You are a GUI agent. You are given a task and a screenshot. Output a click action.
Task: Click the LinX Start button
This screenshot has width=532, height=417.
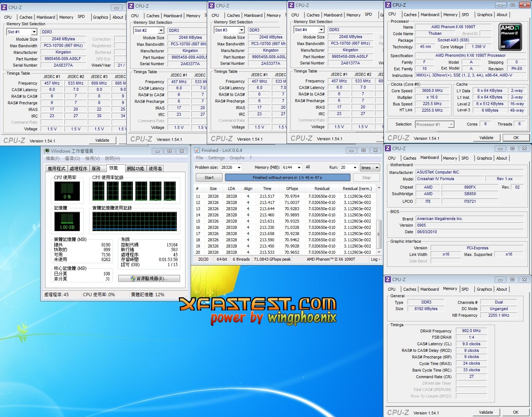point(209,178)
